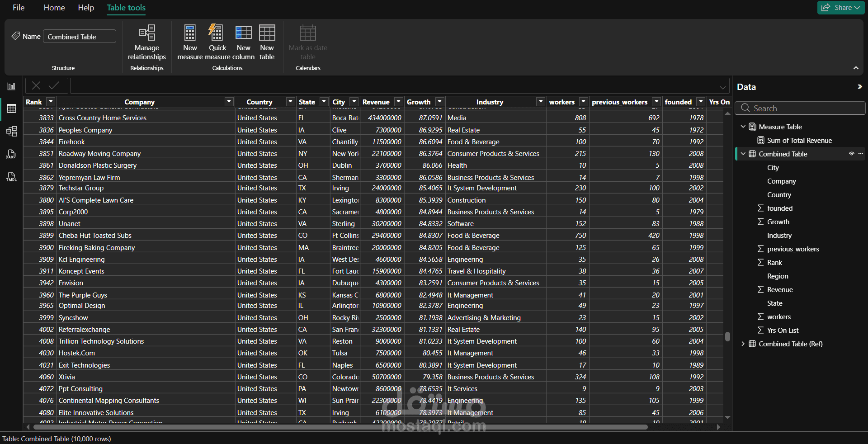Click 'Xtivia' company cell
The height and width of the screenshot is (444, 868).
coord(146,377)
